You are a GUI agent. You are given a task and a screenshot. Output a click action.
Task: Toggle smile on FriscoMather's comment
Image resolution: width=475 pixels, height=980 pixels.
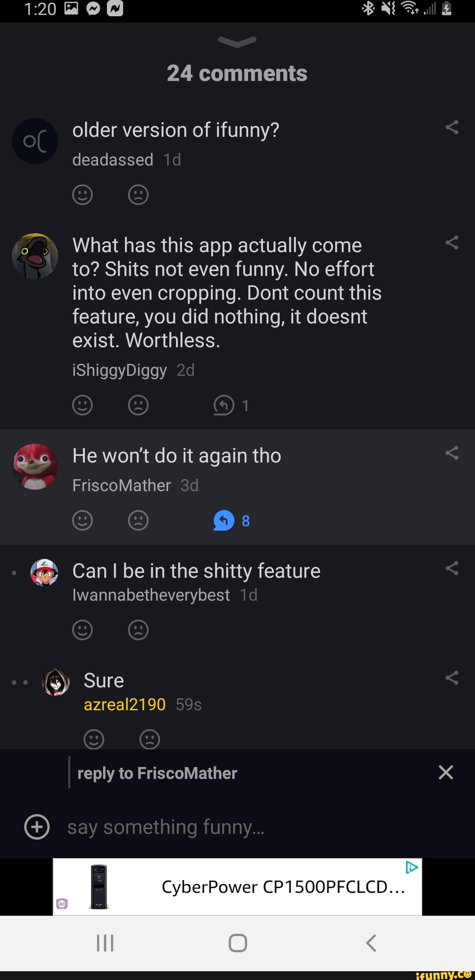pyautogui.click(x=82, y=520)
